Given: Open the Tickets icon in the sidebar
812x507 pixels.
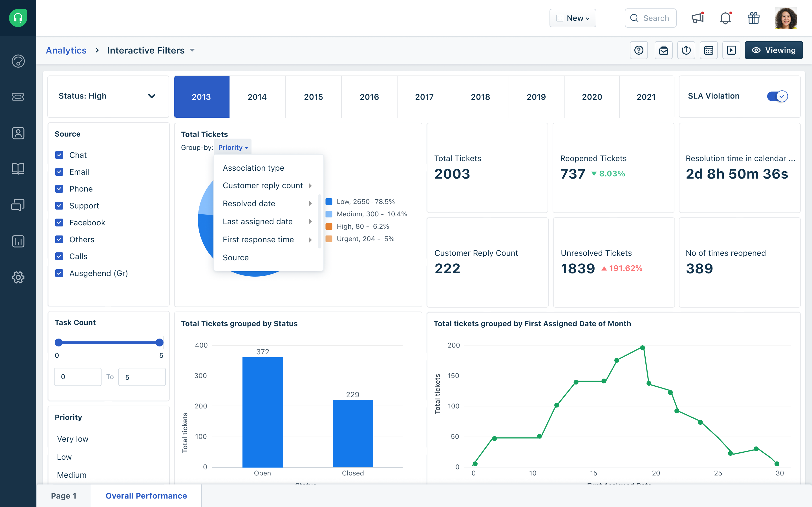Looking at the screenshot, I should (18, 97).
